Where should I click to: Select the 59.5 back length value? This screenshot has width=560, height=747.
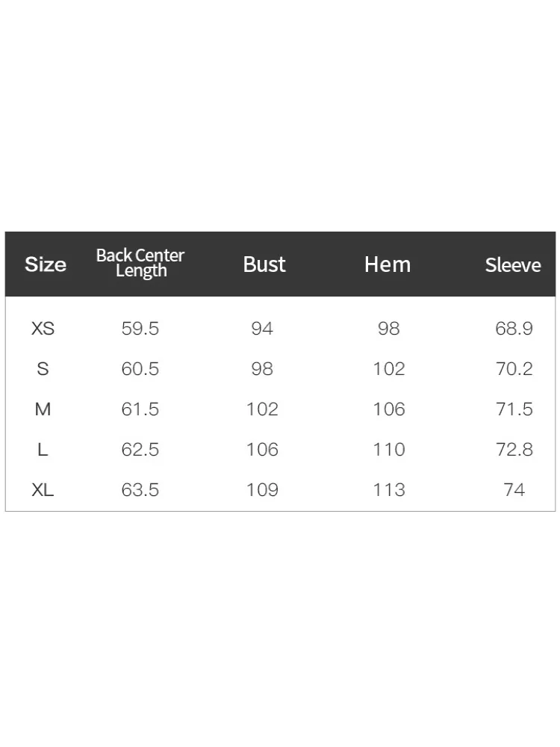[x=140, y=328]
